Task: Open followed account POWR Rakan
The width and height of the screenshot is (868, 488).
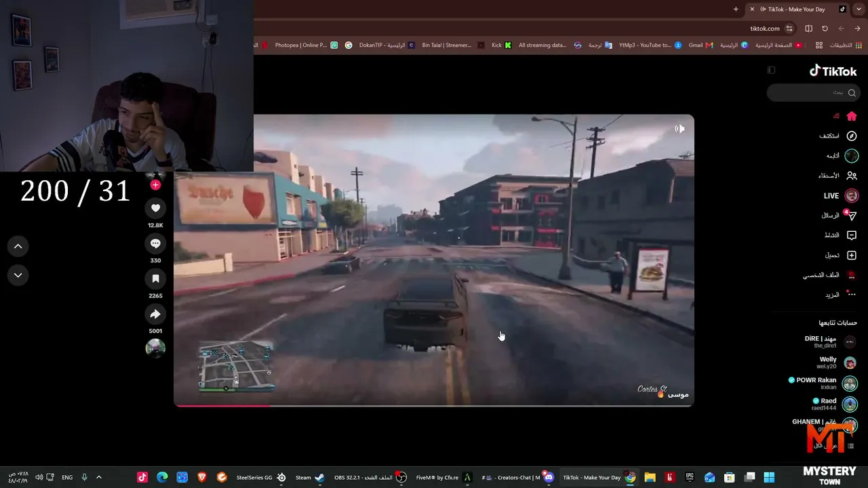Action: coord(823,384)
